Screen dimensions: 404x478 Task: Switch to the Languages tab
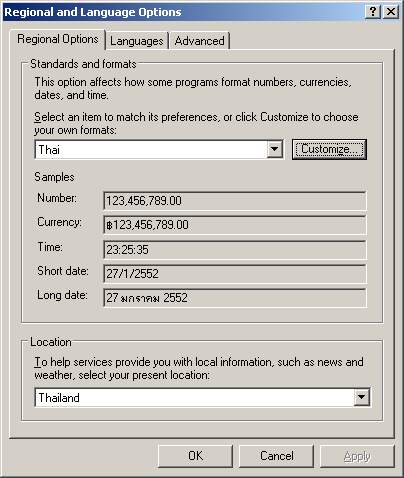coord(137,41)
